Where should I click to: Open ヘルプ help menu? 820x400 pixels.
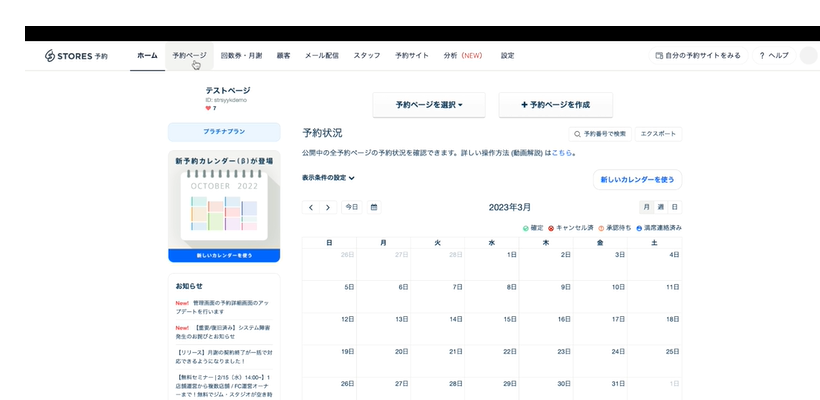(x=774, y=56)
